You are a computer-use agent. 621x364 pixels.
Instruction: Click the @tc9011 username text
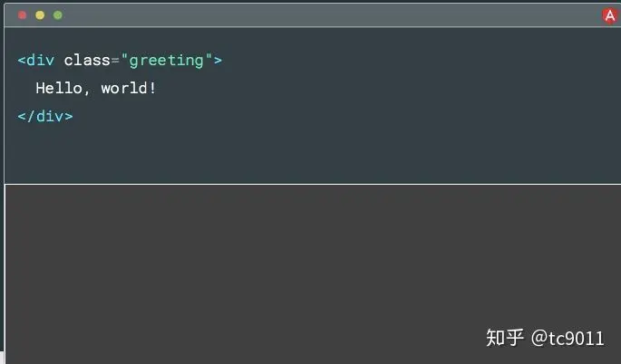click(x=568, y=339)
